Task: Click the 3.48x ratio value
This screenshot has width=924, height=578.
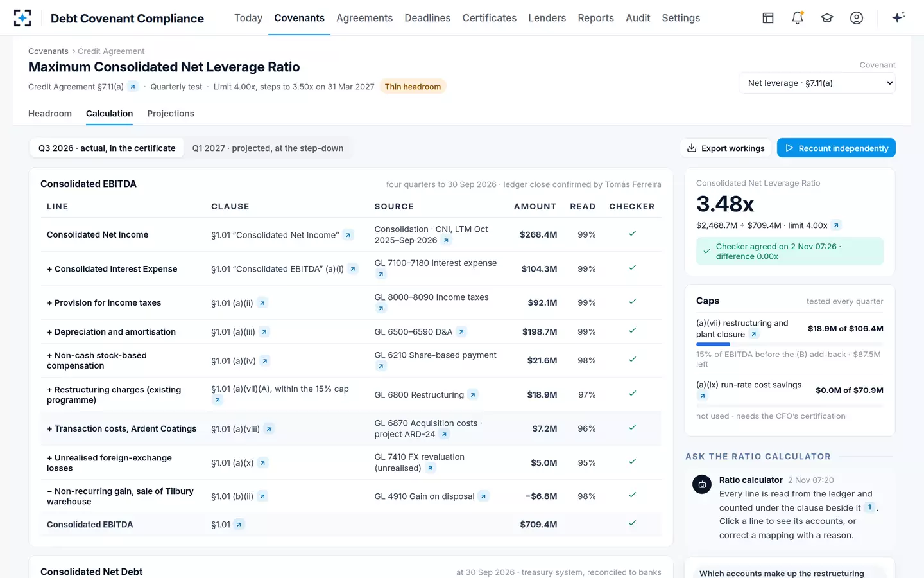Action: point(725,204)
